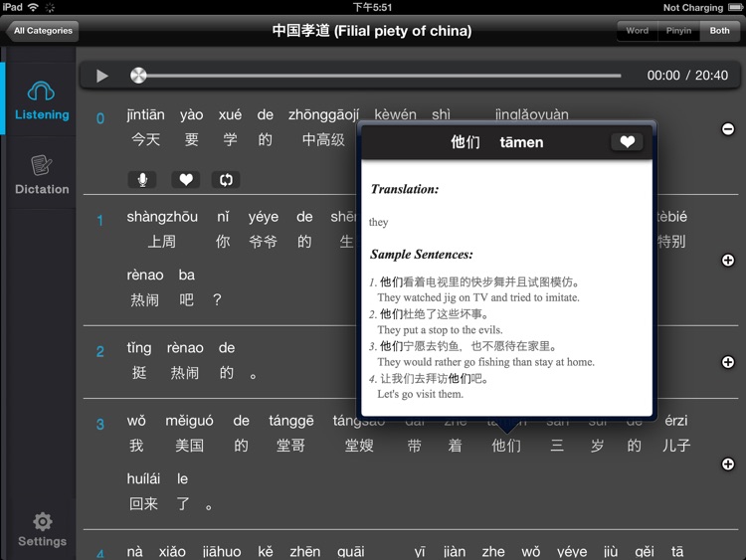Screen dimensions: 746x560
Task: Tap the word 热闹 in sentence 2
Action: (x=185, y=373)
